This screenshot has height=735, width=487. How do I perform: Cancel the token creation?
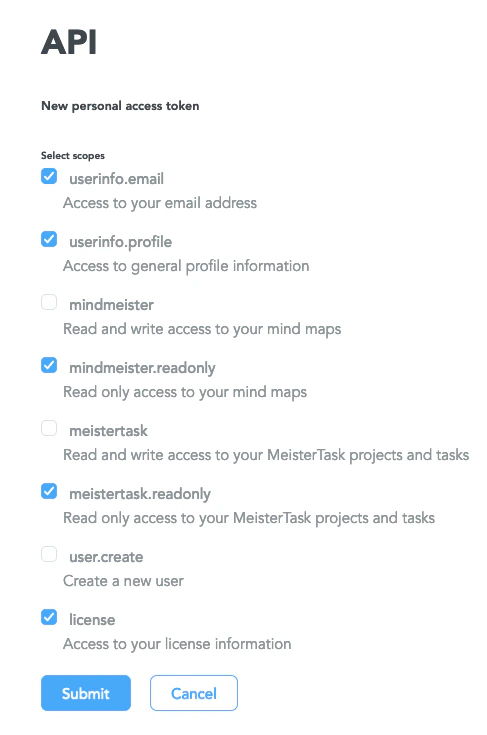(x=194, y=693)
